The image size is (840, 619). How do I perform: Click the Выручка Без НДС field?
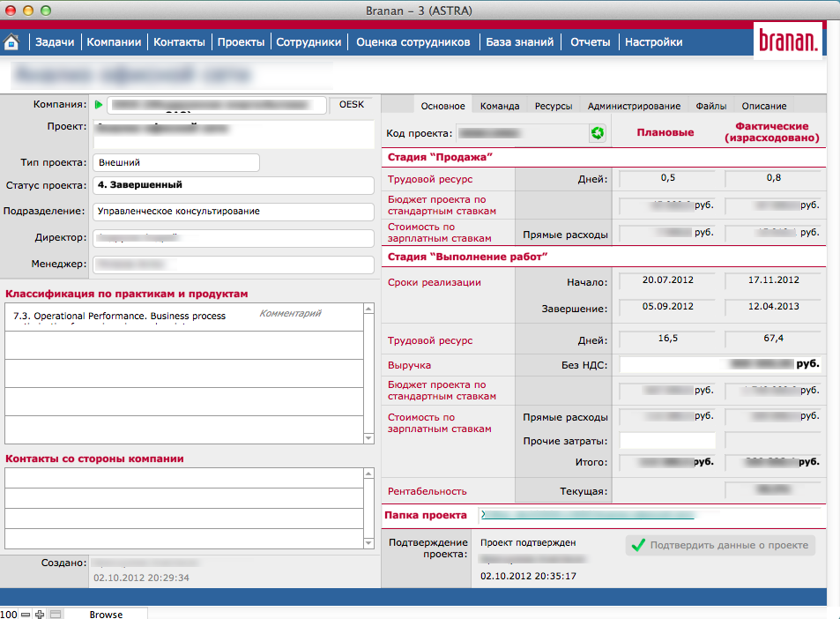coord(720,364)
